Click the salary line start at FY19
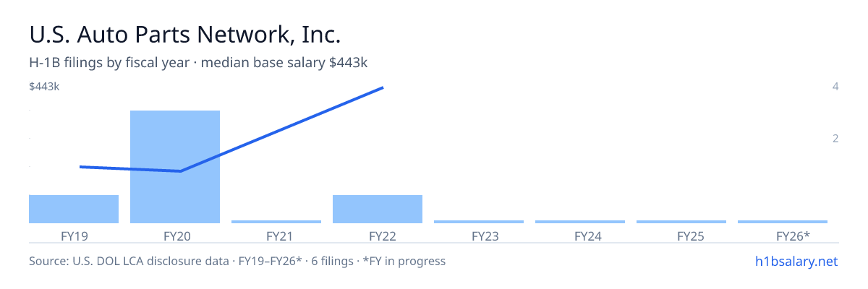Viewport: 868px width, 289px height. 80,167
